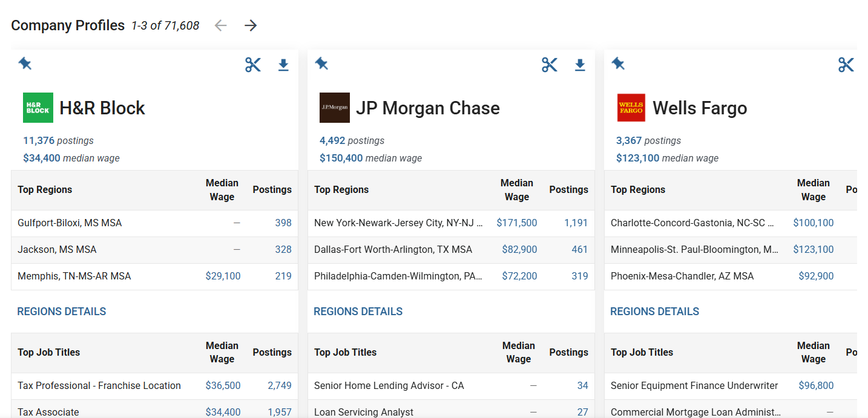Download the JP Morgan Chase profile
868x418 pixels.
point(580,65)
